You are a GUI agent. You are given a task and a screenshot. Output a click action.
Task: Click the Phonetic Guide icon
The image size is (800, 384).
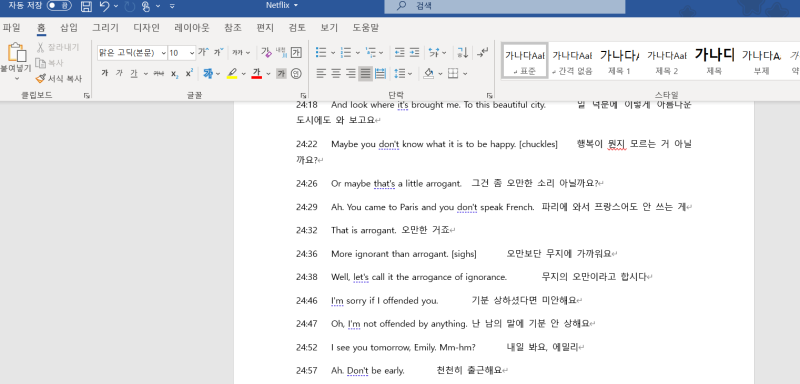coord(281,52)
